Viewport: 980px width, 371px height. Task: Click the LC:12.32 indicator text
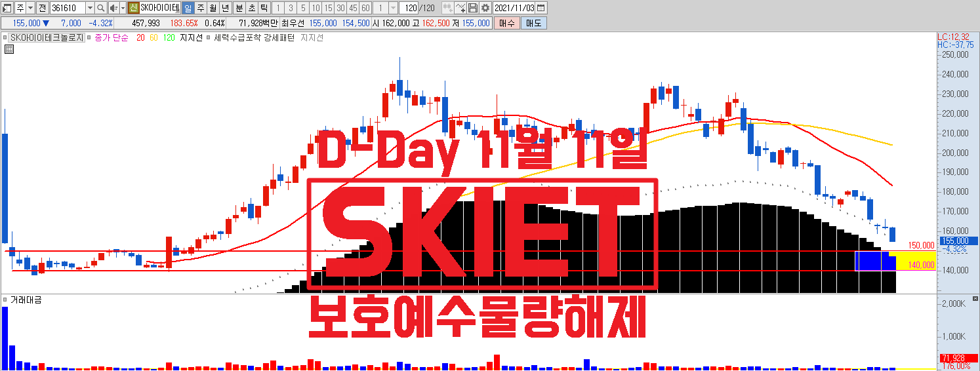click(x=953, y=37)
